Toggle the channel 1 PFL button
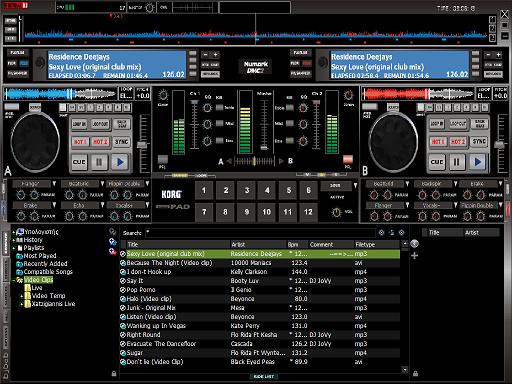Viewport: 513px width, 387px height. tap(163, 159)
